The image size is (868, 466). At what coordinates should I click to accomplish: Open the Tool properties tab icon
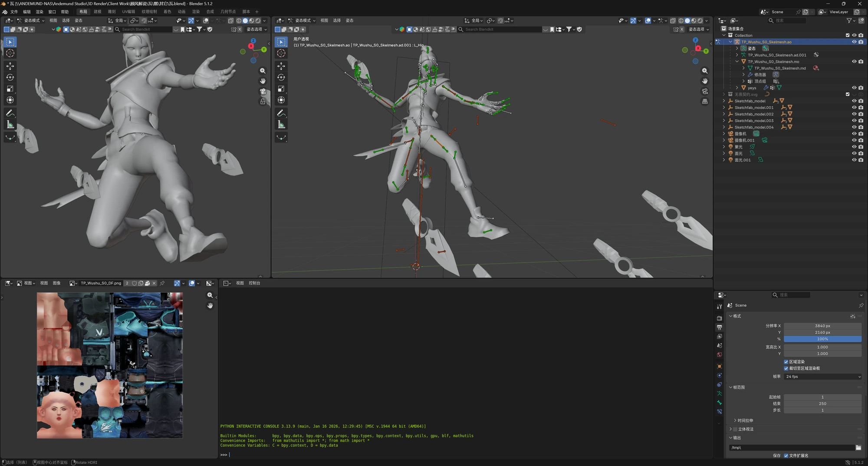(x=719, y=307)
